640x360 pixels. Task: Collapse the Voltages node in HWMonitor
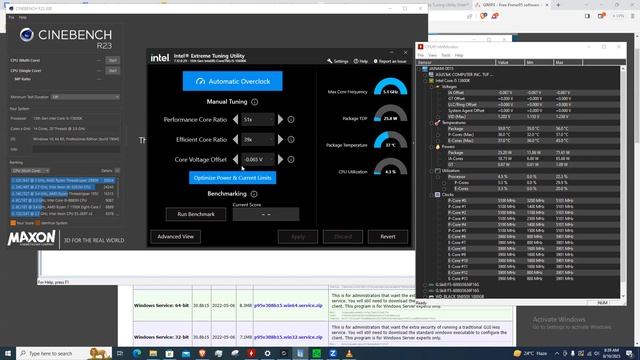[431, 87]
